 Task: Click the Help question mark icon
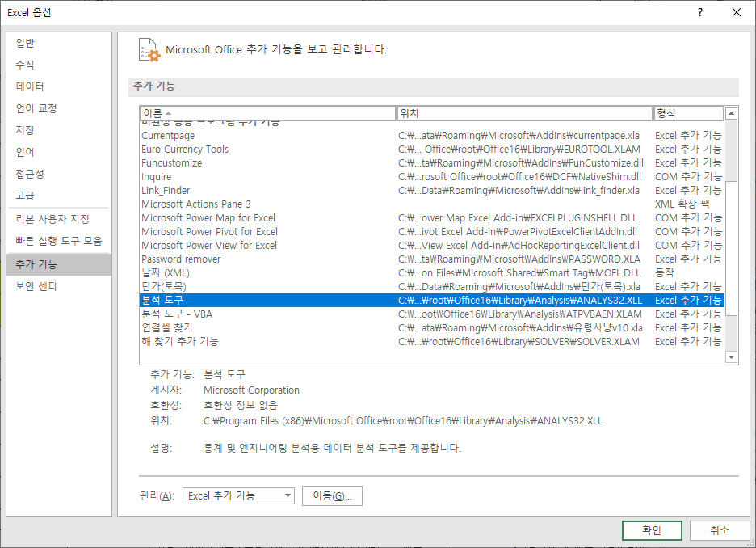click(x=700, y=13)
